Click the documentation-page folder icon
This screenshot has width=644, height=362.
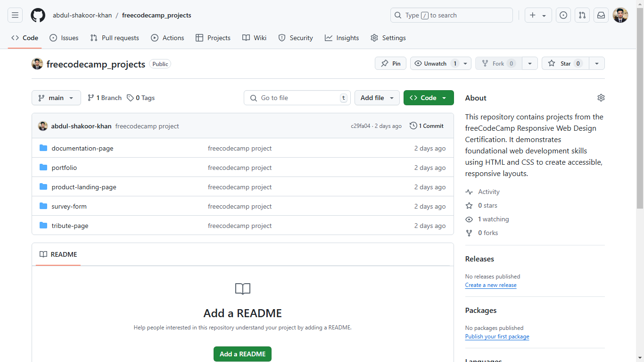(43, 148)
